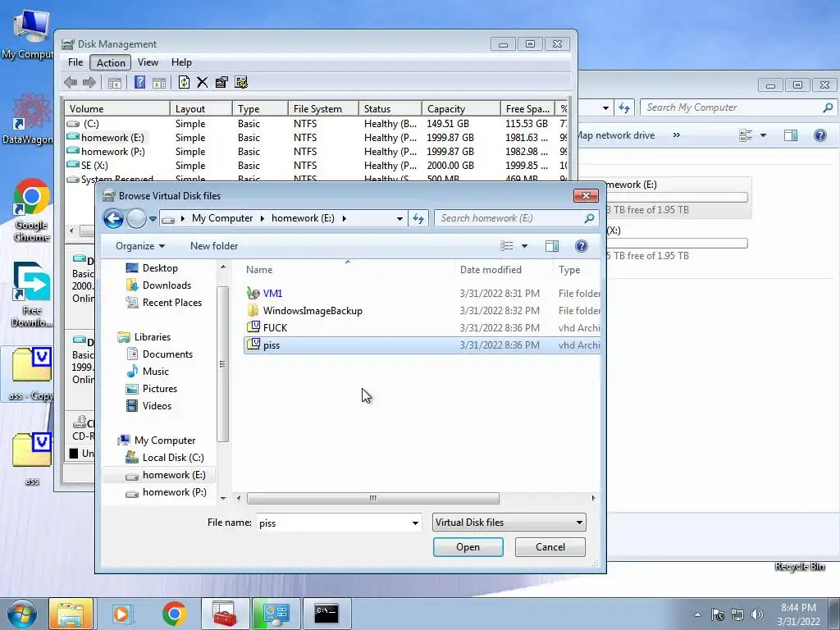Click New folder in Browse dialog
The width and height of the screenshot is (840, 630).
(x=214, y=246)
